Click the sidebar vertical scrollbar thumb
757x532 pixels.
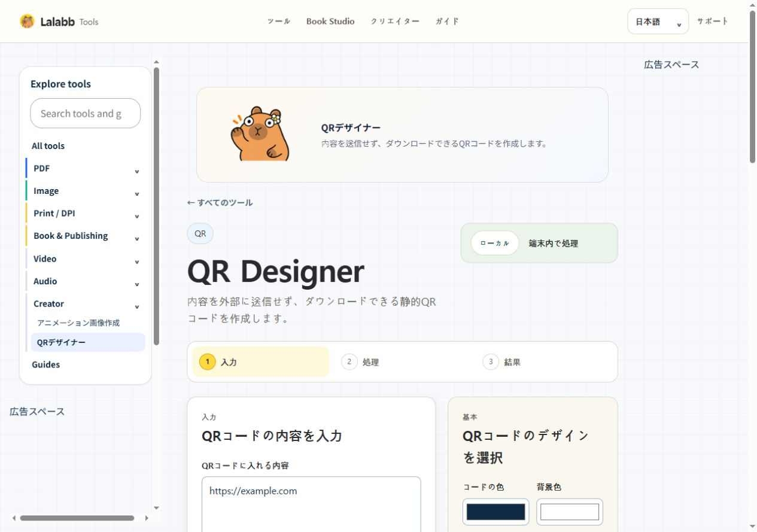click(x=156, y=206)
